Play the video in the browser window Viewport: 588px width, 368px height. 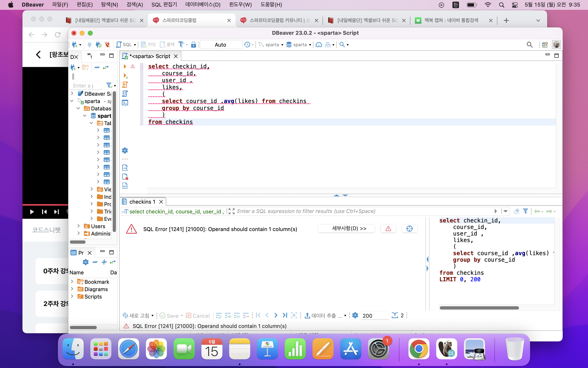[x=32, y=212]
